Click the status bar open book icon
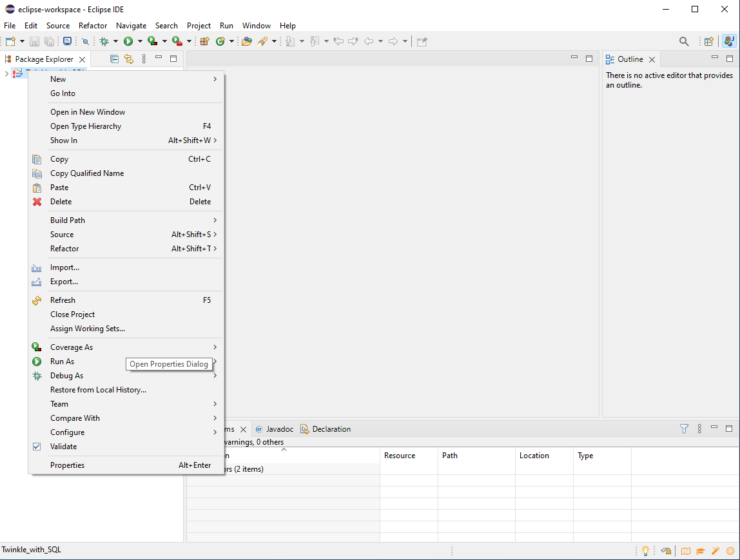The width and height of the screenshot is (740, 560). (x=686, y=550)
